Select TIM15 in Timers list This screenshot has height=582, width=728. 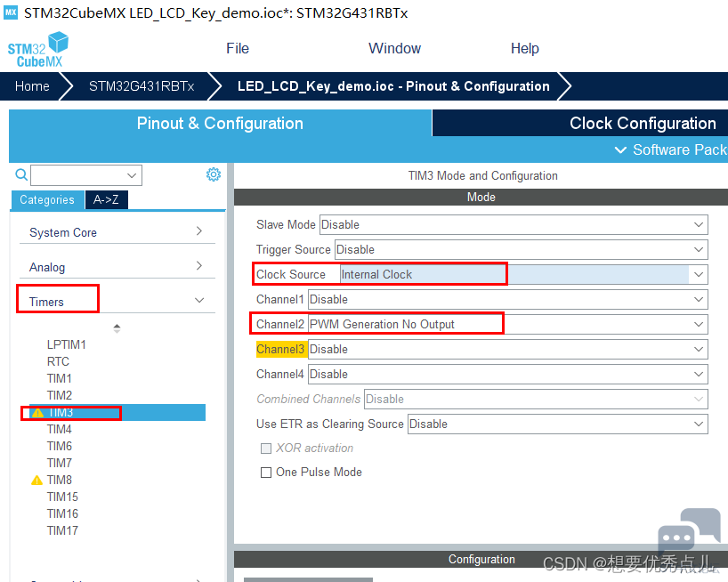(x=62, y=497)
